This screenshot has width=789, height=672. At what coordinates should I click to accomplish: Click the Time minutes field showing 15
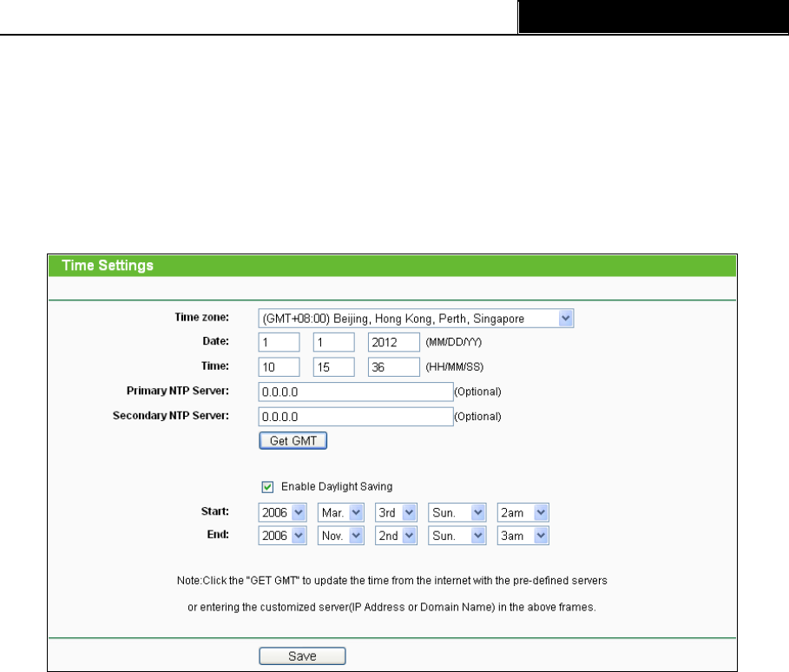tap(333, 367)
